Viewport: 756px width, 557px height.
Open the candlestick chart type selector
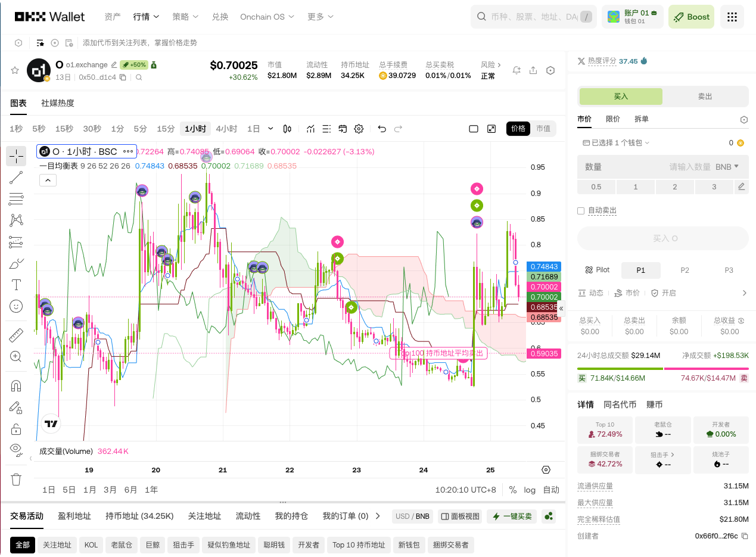287,129
